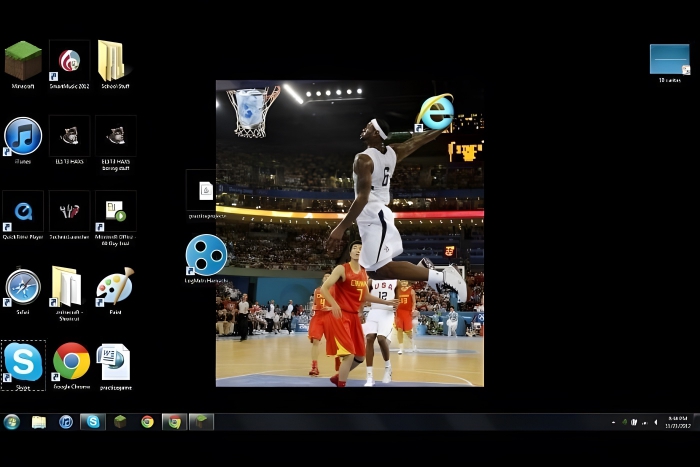Viewport: 700px width, 467px height.
Task: Open the Minecraft desktop icon
Action: pos(23,61)
